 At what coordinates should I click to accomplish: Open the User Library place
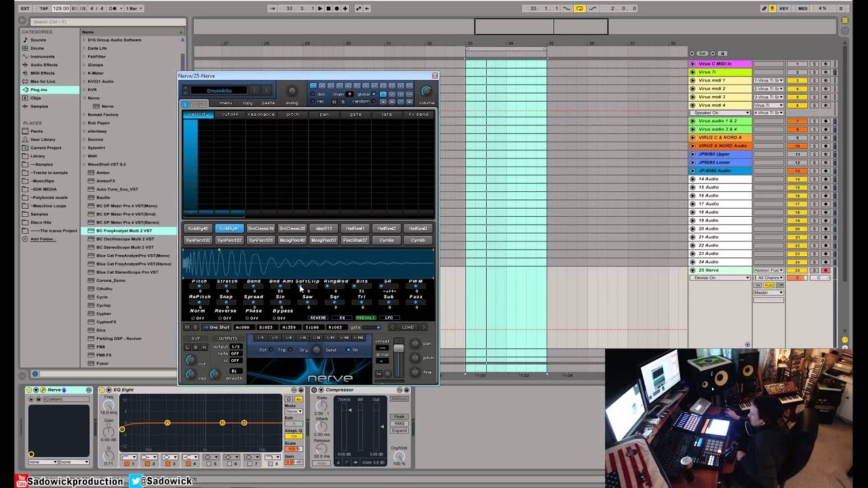[43, 139]
